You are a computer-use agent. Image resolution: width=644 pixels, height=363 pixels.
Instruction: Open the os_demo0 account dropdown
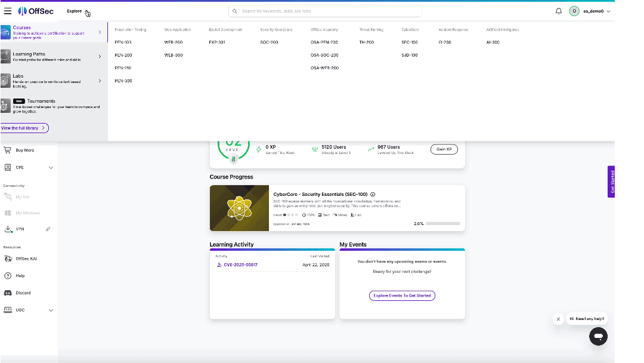point(608,11)
